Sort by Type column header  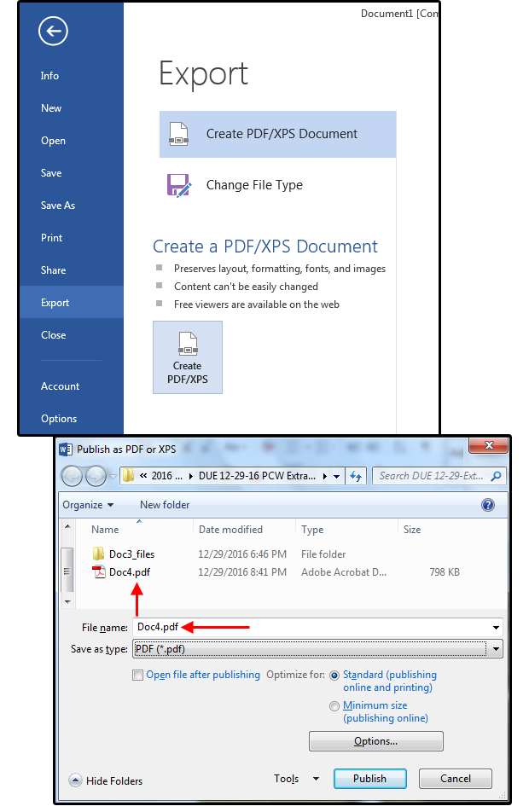312,530
